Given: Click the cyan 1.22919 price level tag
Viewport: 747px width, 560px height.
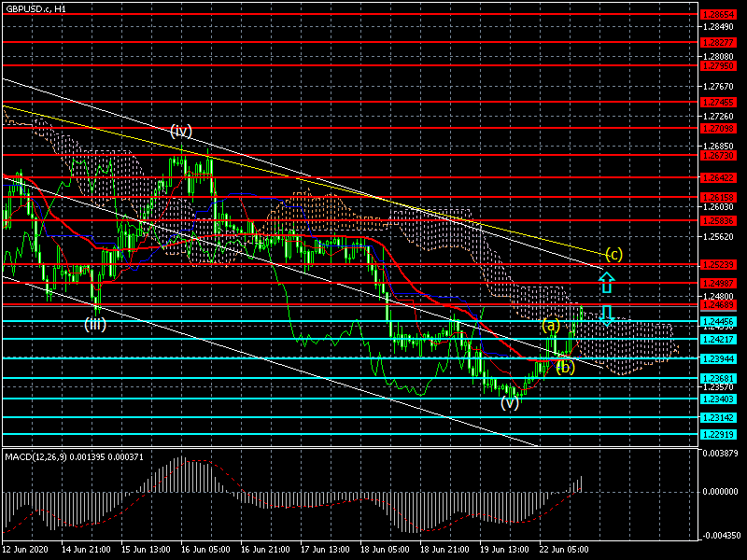Looking at the screenshot, I should tap(718, 434).
